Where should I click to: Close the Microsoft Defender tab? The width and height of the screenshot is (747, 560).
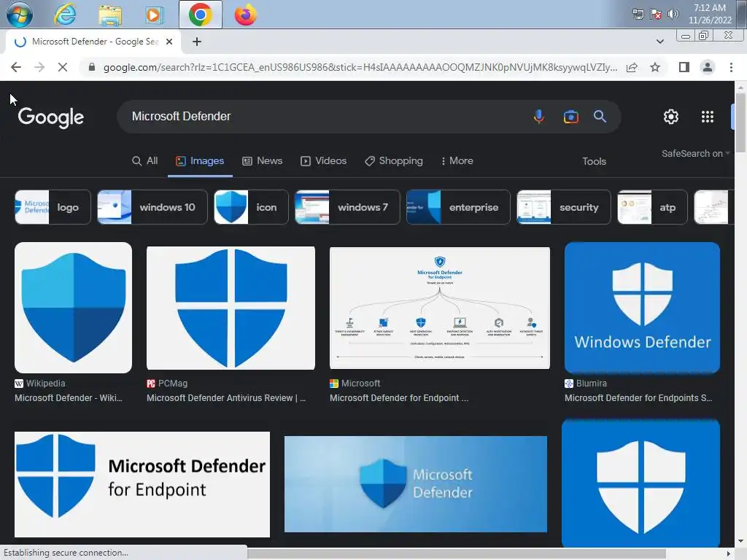(169, 42)
